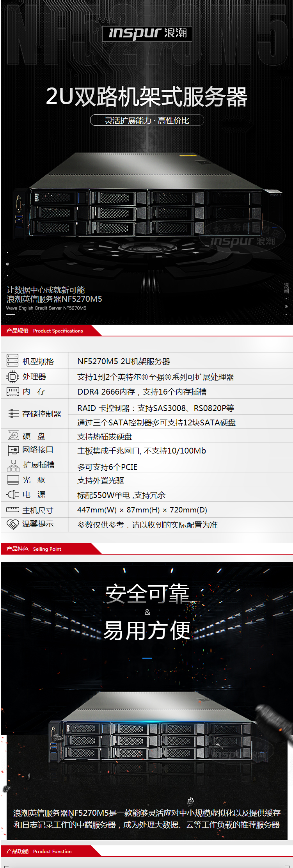Viewport: 293px width, 868px height.
Task: Click the 主机尺寸 row label
Action: 38,510
